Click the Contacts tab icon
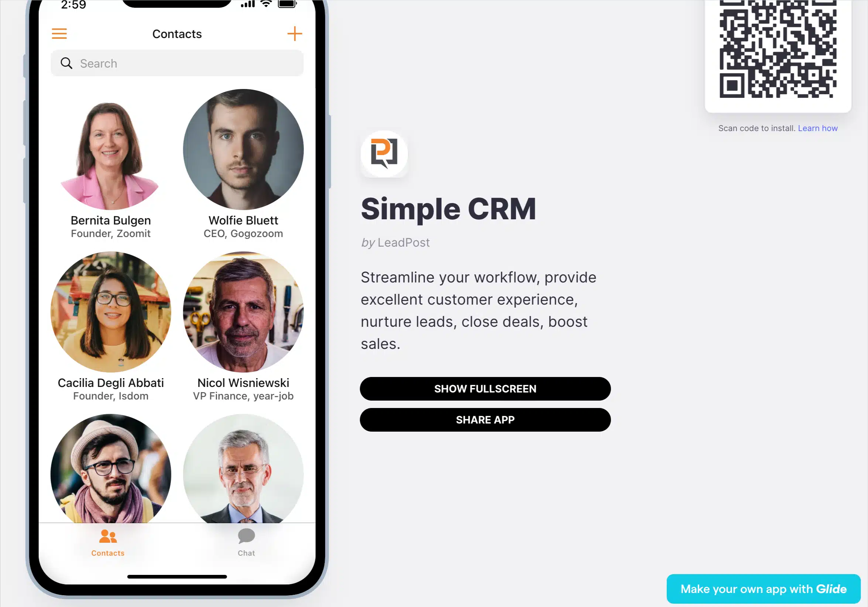The width and height of the screenshot is (868, 607). [108, 536]
